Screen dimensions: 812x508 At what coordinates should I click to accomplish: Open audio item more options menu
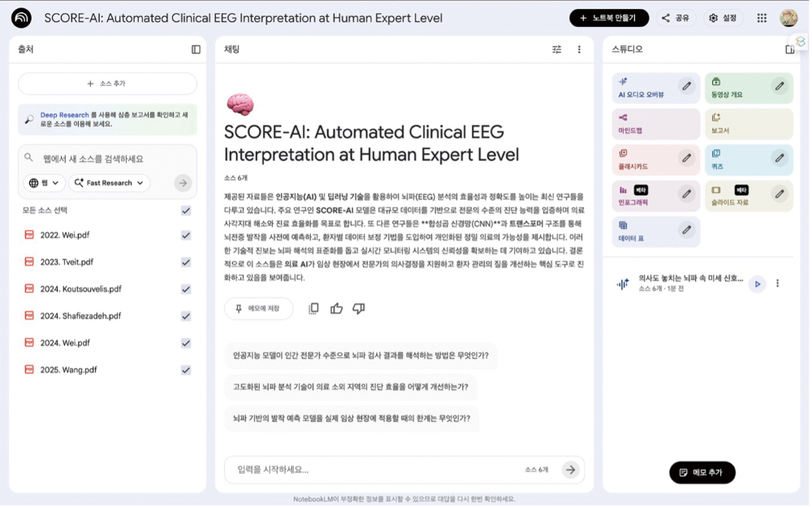pos(778,283)
